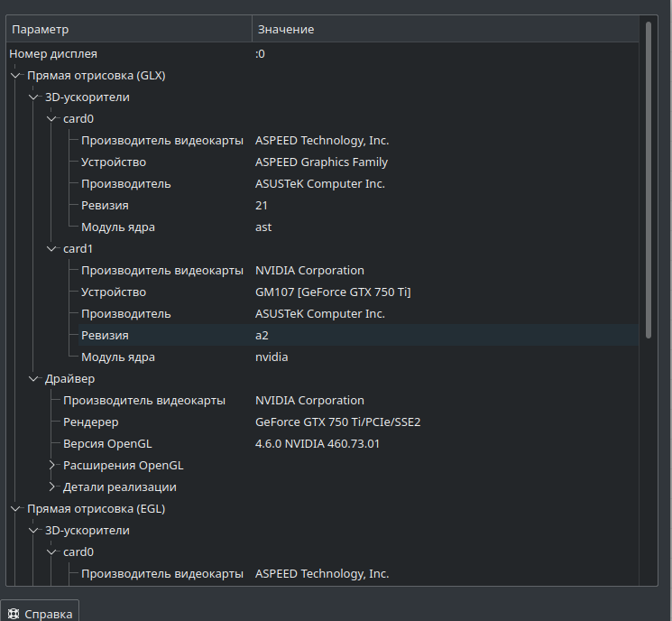Select the Модуль ядра nvidia row
This screenshot has width=672, height=621.
[358, 357]
